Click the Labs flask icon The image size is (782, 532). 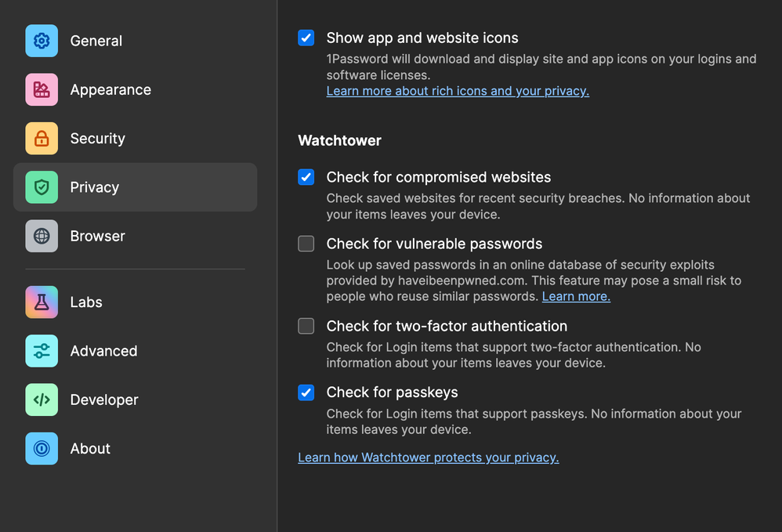(42, 302)
